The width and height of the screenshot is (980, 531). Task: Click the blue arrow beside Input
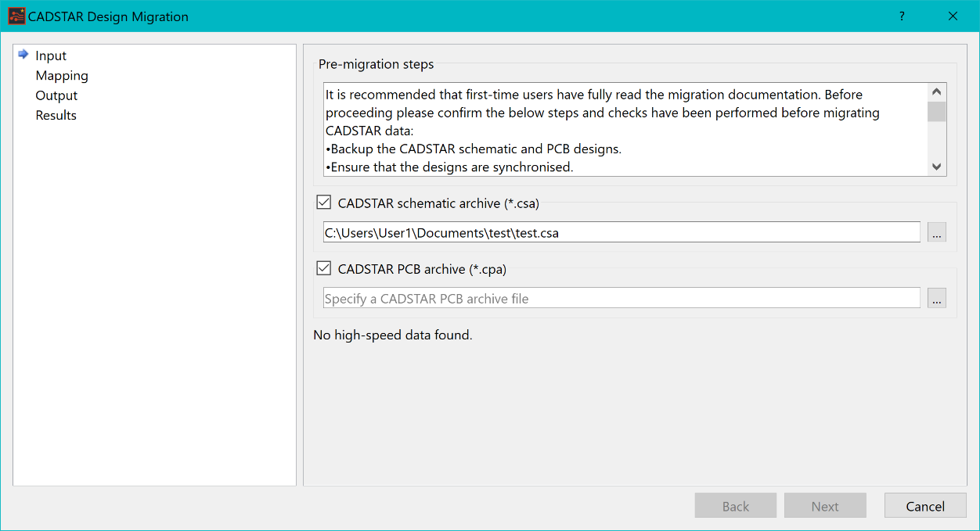pos(23,55)
